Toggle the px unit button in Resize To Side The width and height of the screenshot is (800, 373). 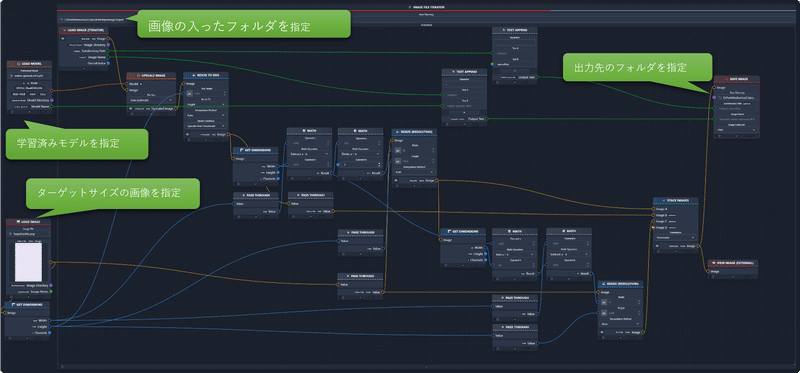pyautogui.click(x=189, y=94)
